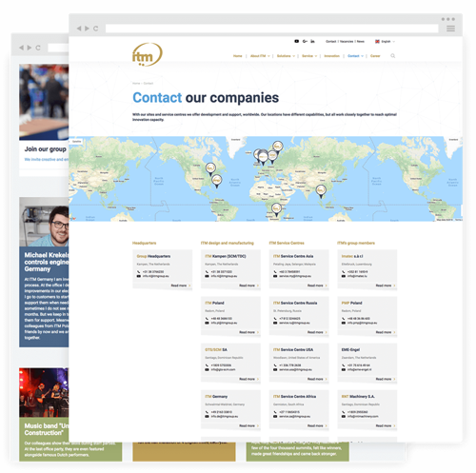Open the Innovation menu item
476x473 pixels.
(x=332, y=56)
